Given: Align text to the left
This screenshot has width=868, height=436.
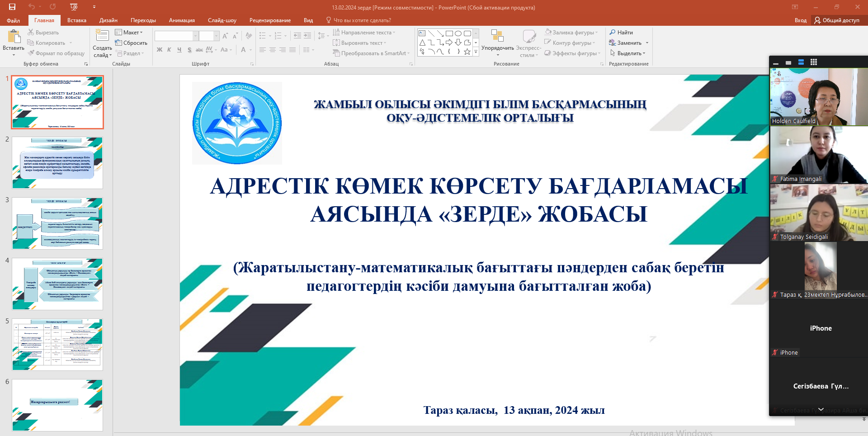Looking at the screenshot, I should (x=263, y=50).
